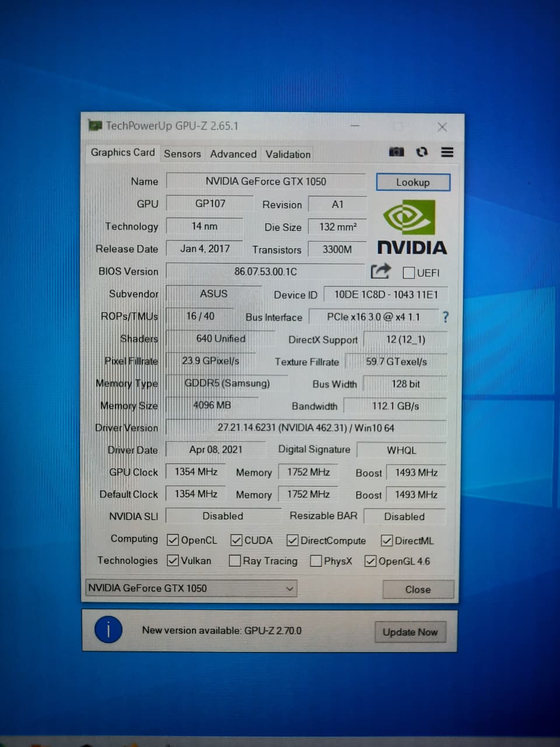This screenshot has width=560, height=747.
Task: Click the ROPs/TMUs value 16 / 40
Action: tap(200, 316)
